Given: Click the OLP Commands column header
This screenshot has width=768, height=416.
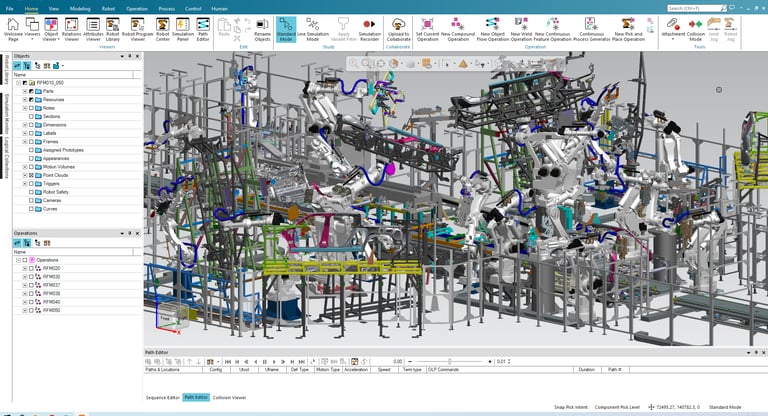Looking at the screenshot, I should [499, 369].
